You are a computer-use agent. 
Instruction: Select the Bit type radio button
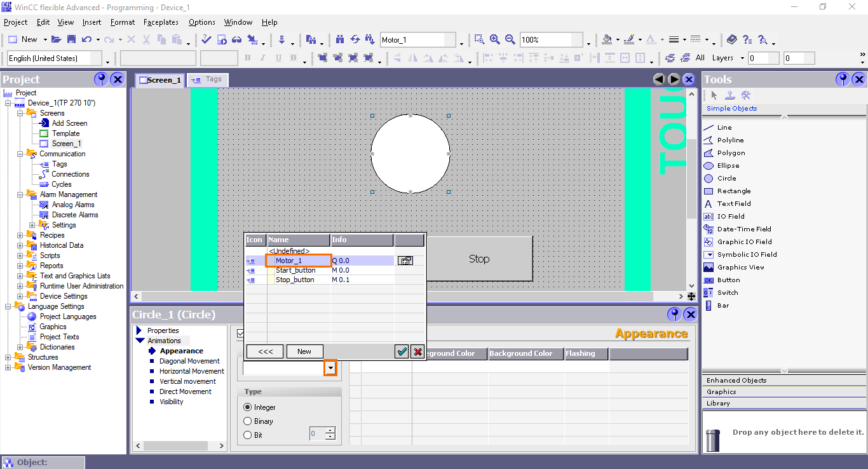pos(248,435)
